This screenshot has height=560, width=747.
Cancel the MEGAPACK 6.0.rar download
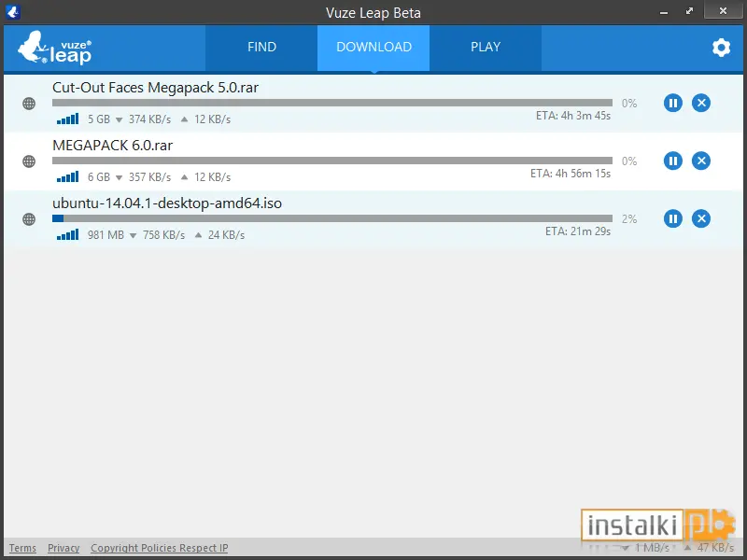[x=701, y=161]
